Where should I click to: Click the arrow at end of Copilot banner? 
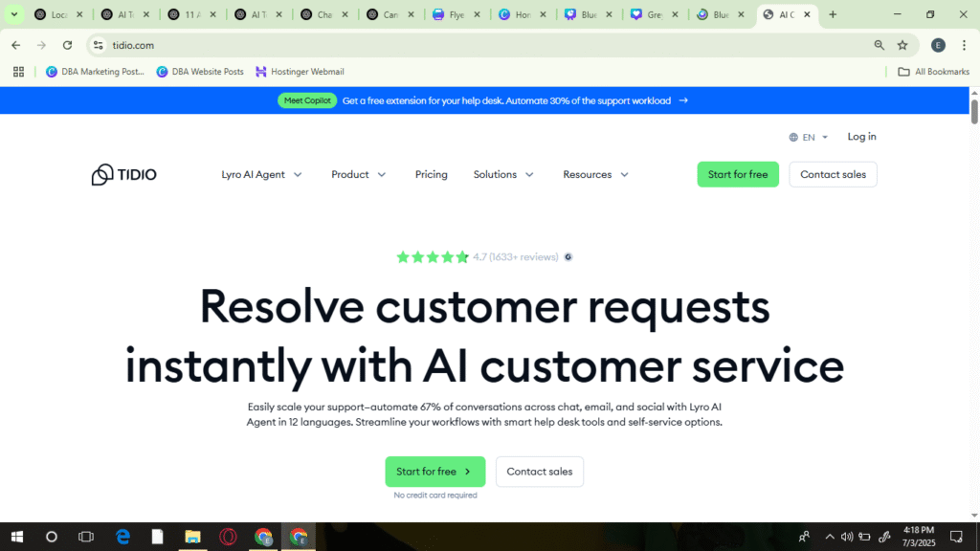pos(683,100)
